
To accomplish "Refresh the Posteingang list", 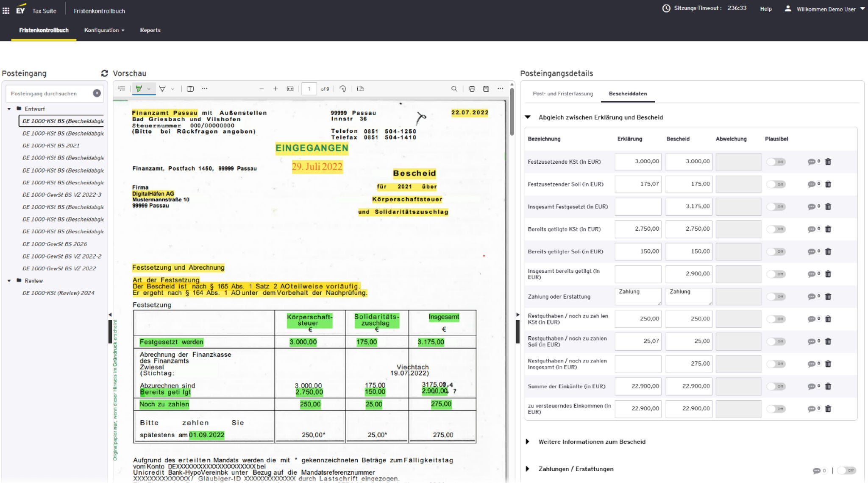I will click(104, 73).
